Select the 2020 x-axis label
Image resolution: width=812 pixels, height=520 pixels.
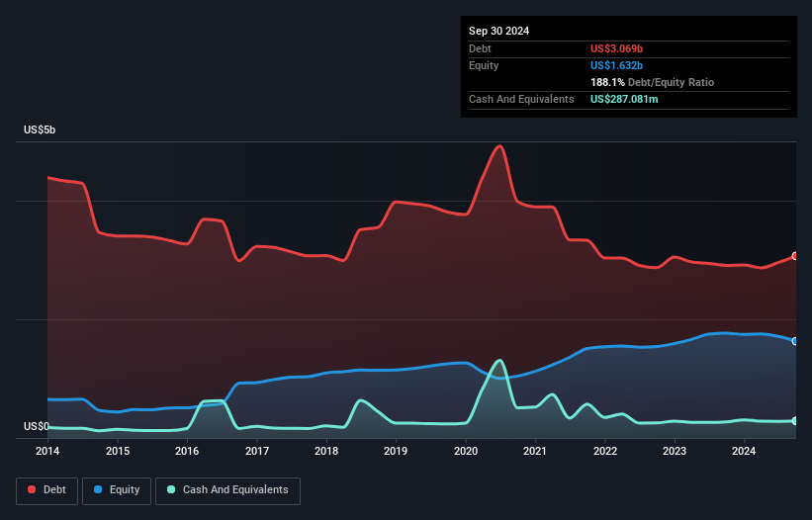pos(466,451)
